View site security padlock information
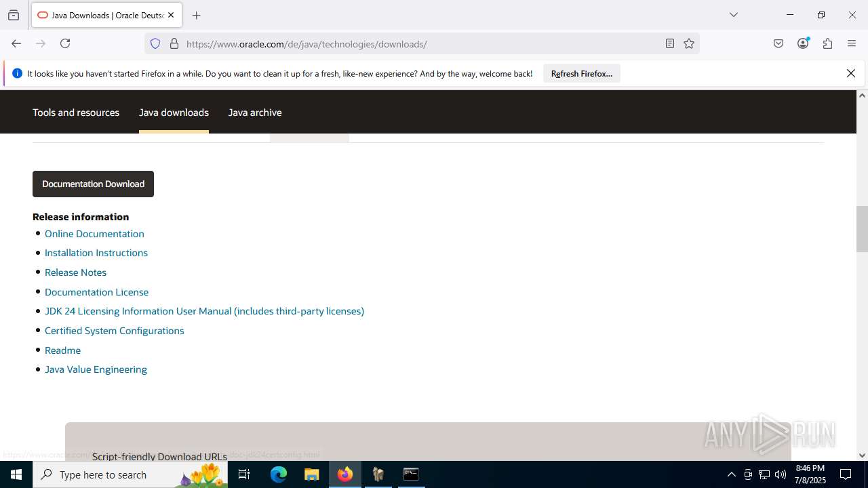 (174, 43)
